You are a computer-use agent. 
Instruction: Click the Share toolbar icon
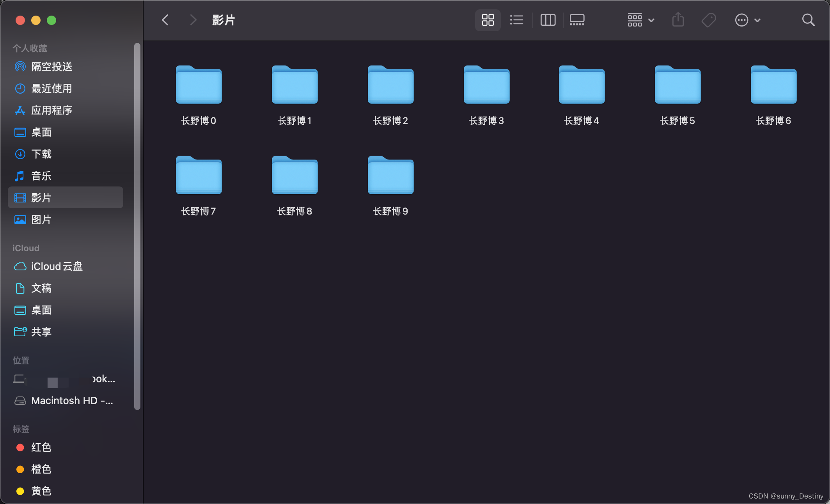678,20
